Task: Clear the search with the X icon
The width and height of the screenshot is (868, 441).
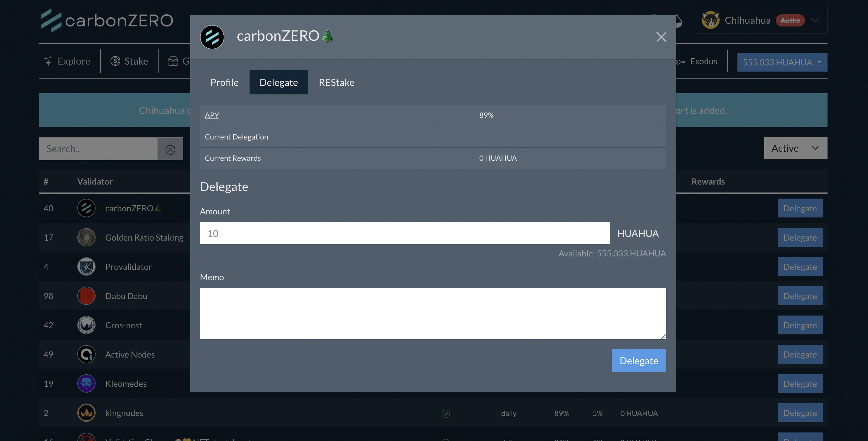Action: coord(170,149)
